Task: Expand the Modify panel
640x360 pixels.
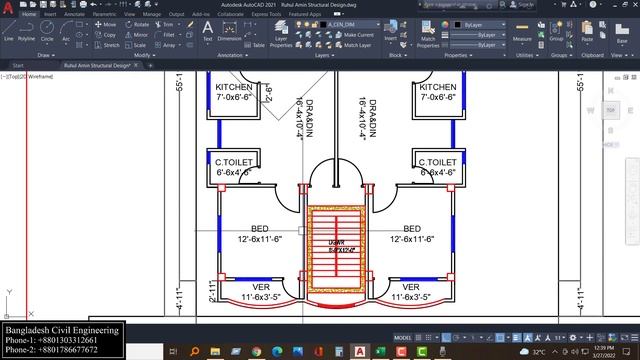Action: tap(145, 55)
